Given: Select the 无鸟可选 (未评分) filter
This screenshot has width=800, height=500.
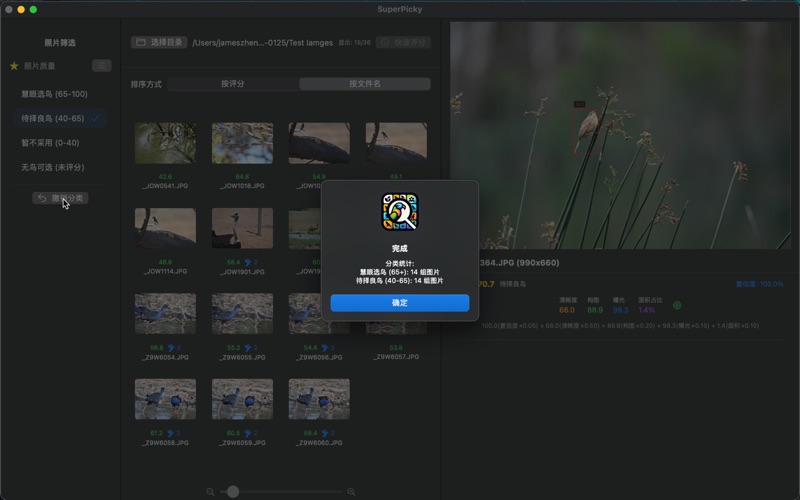Looking at the screenshot, I should 55,166.
